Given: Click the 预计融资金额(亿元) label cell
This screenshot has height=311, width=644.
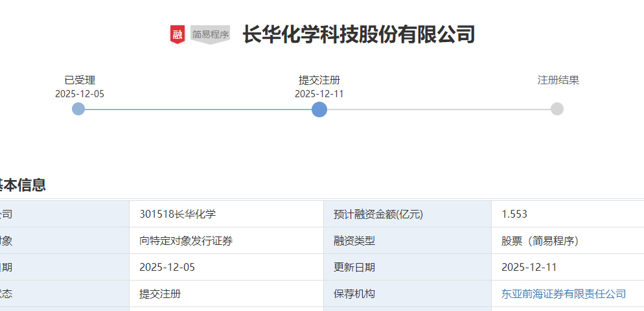Looking at the screenshot, I should pyautogui.click(x=408, y=214).
